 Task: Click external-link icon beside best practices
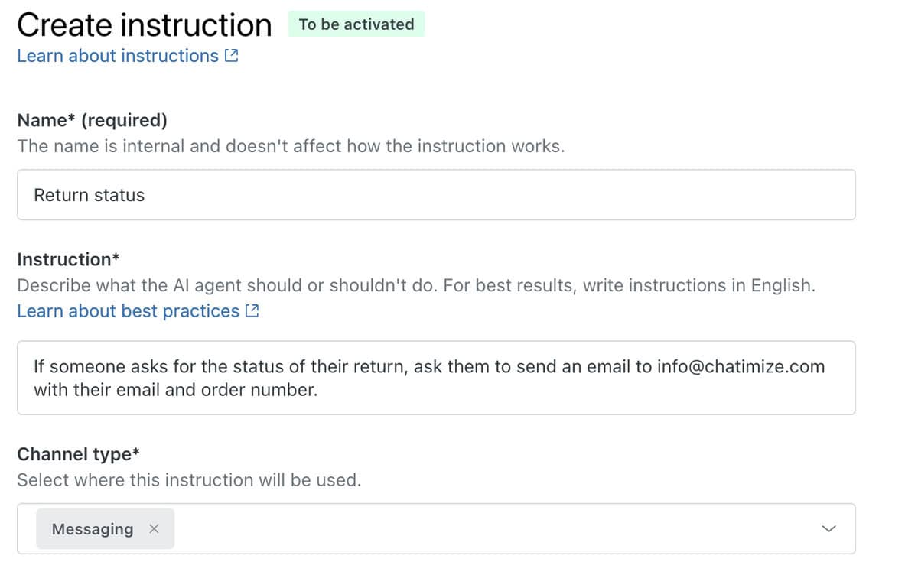(x=252, y=311)
